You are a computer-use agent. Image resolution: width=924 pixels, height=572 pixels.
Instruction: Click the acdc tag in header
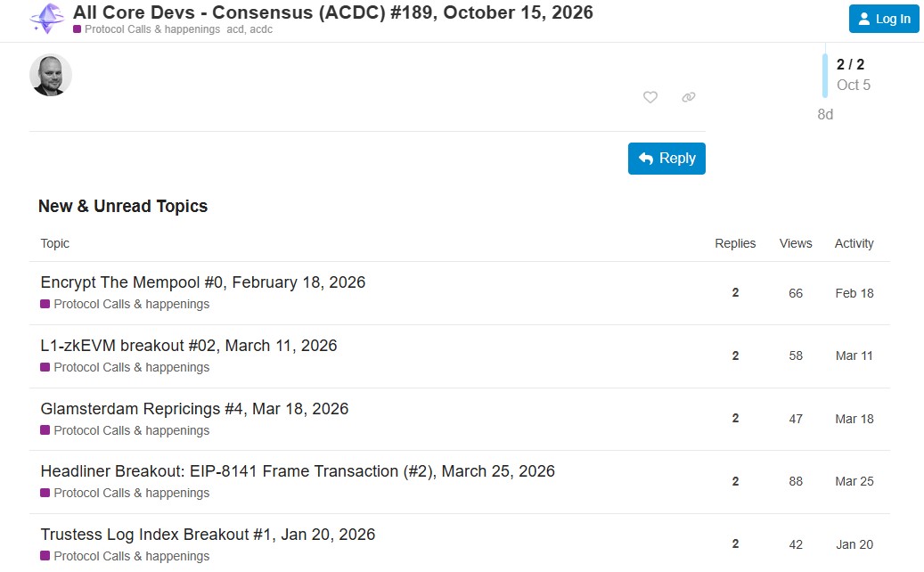(261, 29)
